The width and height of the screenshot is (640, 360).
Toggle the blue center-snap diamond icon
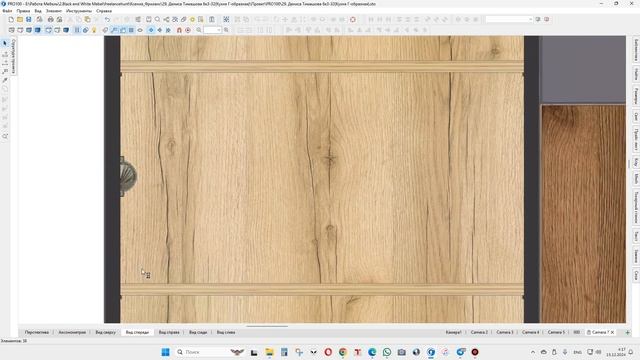tap(151, 30)
